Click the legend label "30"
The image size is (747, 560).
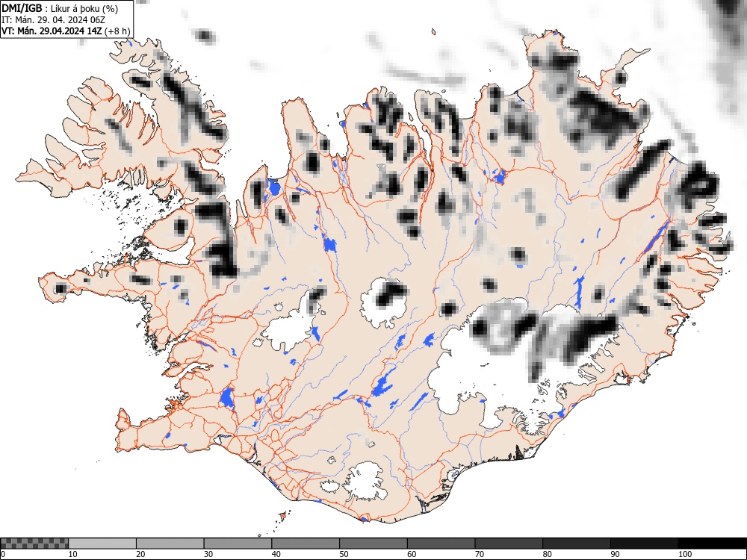click(208, 554)
